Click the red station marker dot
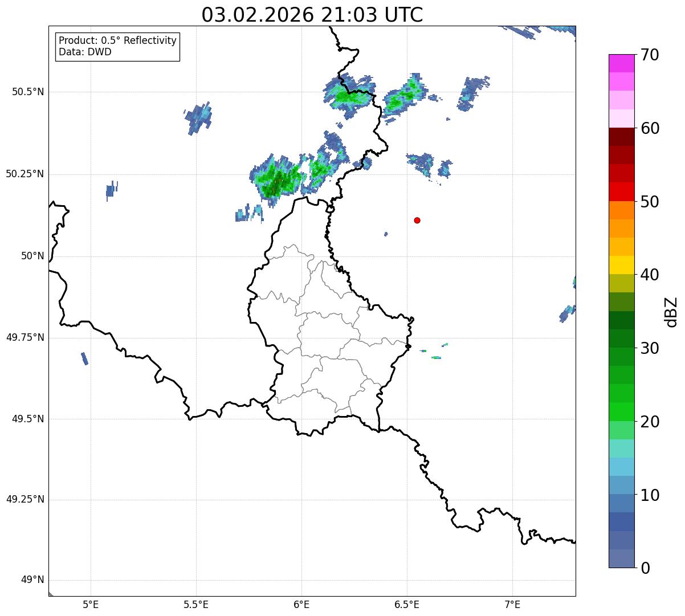685x616 pixels. pos(417,220)
